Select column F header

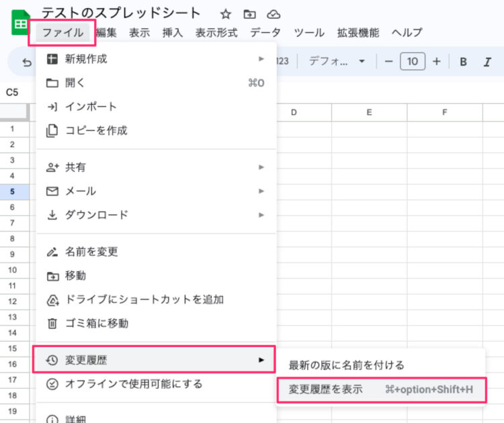pos(445,112)
